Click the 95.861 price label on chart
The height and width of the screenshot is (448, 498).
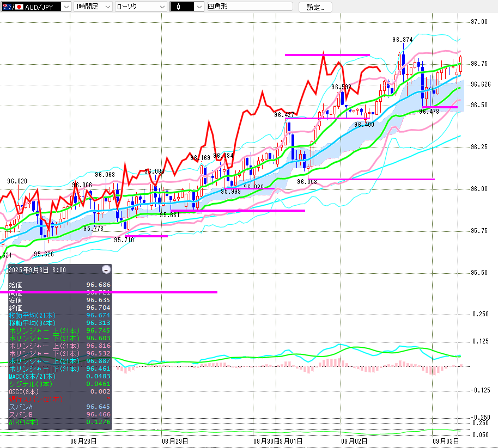coord(169,215)
